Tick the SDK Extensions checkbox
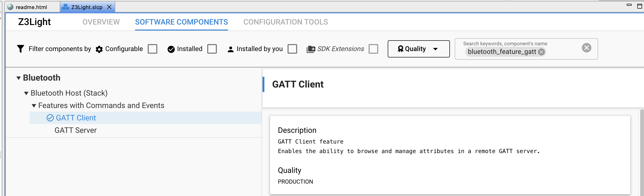 tap(373, 49)
